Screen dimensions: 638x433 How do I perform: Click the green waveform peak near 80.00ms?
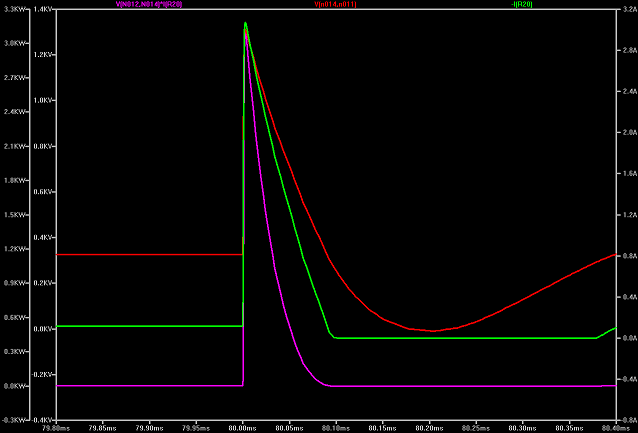click(x=245, y=23)
